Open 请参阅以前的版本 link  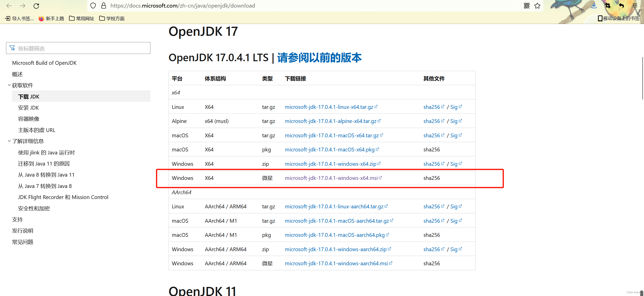pos(319,58)
